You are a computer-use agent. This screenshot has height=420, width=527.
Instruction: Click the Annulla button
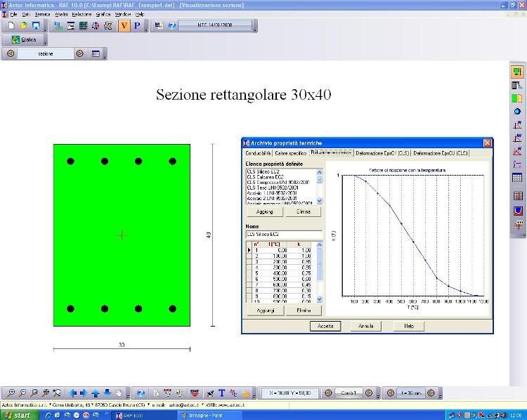pyautogui.click(x=366, y=326)
